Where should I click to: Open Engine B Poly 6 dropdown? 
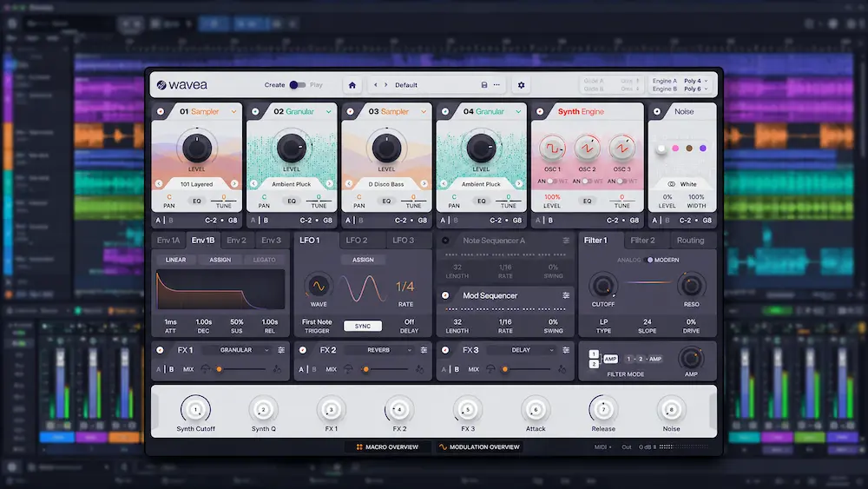pos(695,89)
